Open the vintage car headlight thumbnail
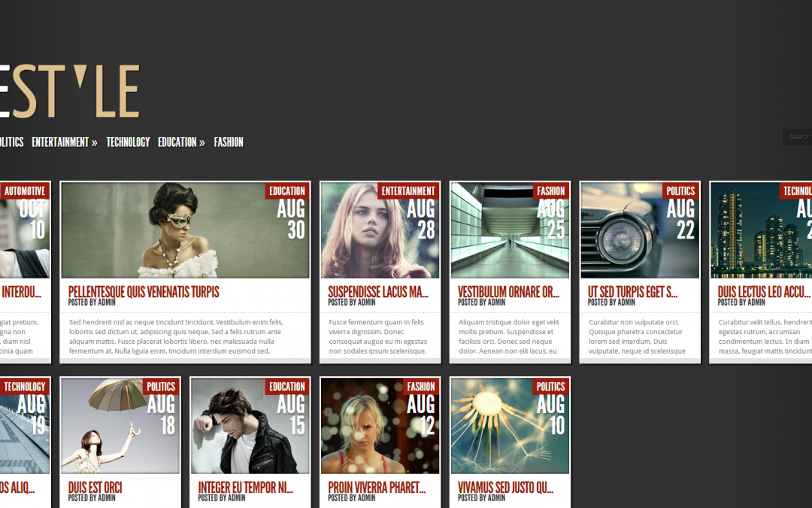812x508 pixels. tap(640, 230)
